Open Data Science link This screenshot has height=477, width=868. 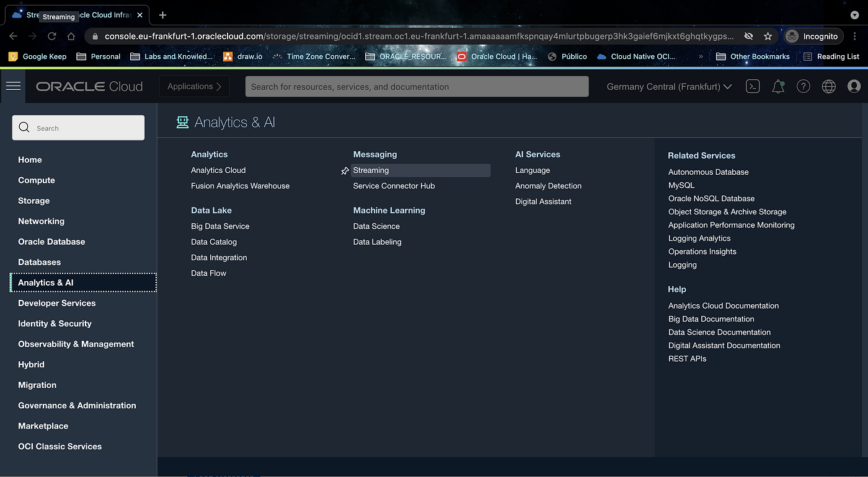[x=376, y=226]
